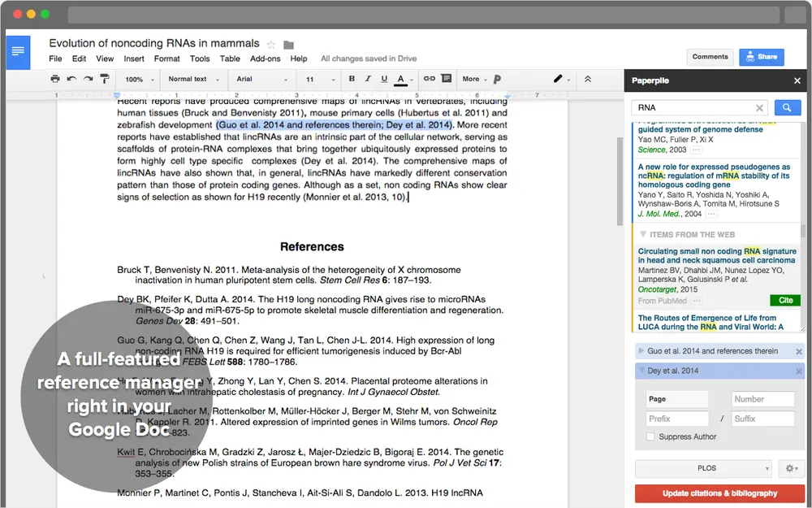Click the Update citations & bibliography button
The image size is (812, 508).
[x=719, y=493]
